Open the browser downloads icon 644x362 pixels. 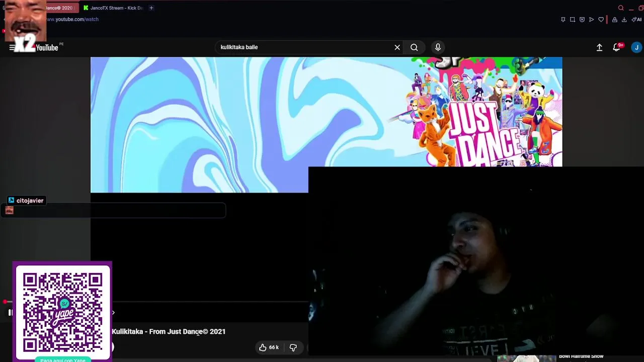(624, 20)
